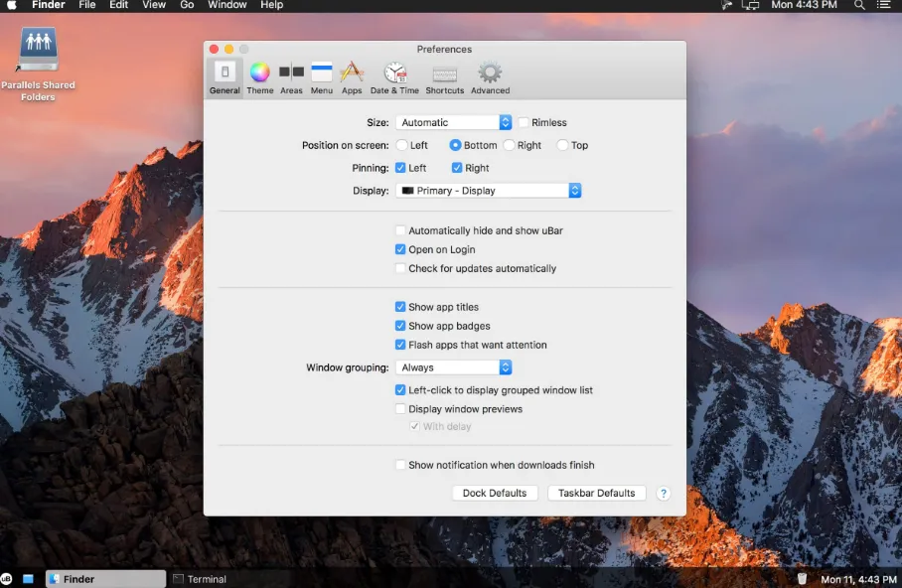
Task: Toggle Left-click to display grouped window list
Action: click(400, 389)
